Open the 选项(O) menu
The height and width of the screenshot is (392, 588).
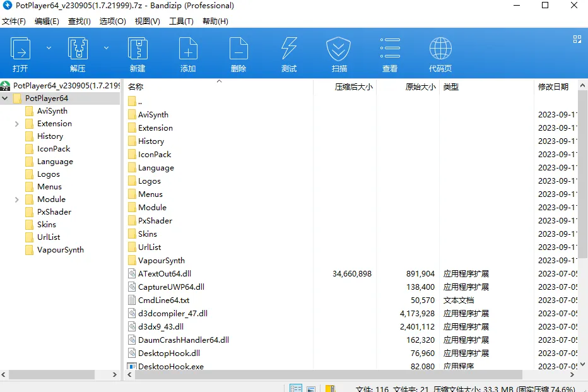112,21
